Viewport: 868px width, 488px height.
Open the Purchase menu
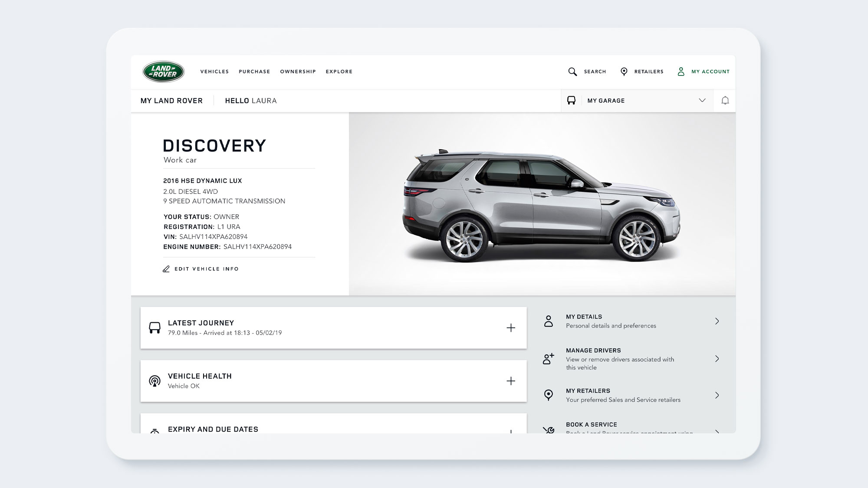pos(254,72)
